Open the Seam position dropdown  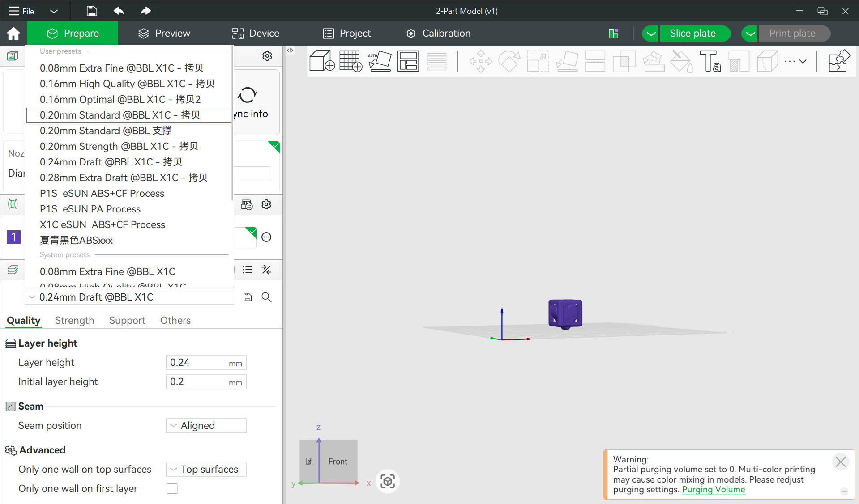pyautogui.click(x=206, y=425)
